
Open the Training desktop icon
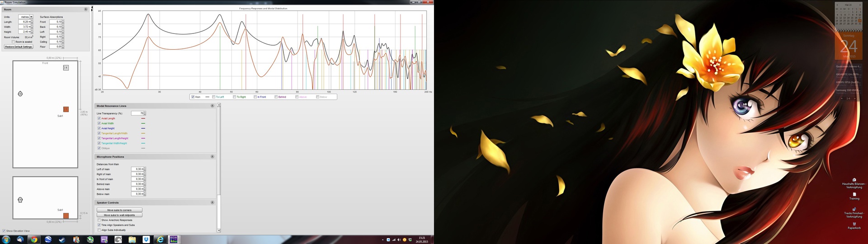tap(854, 196)
